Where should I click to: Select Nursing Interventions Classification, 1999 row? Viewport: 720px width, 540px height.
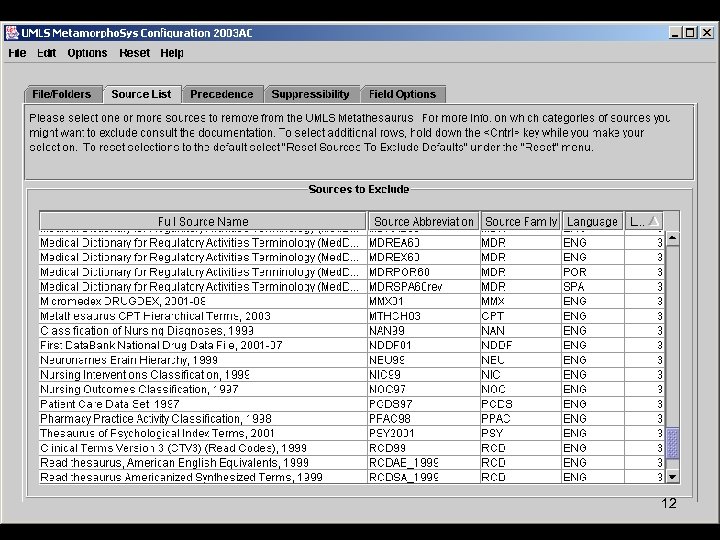352,375
